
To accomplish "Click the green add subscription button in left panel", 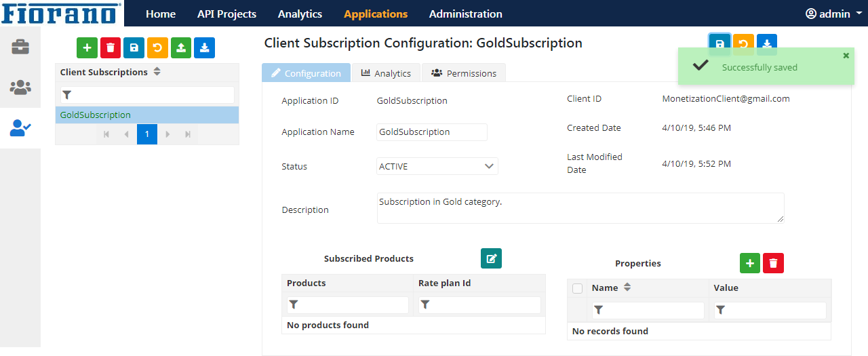I will click(87, 47).
